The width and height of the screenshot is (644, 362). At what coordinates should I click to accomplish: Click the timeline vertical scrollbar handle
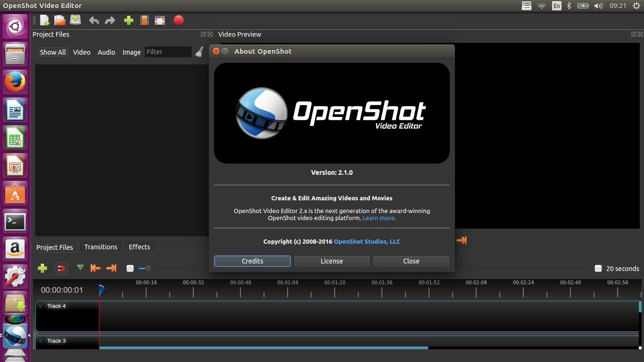click(640, 307)
